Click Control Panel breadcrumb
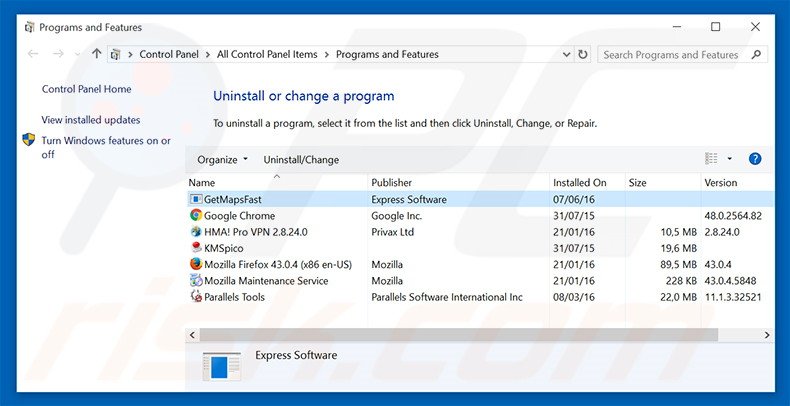This screenshot has width=790, height=406. tap(169, 54)
